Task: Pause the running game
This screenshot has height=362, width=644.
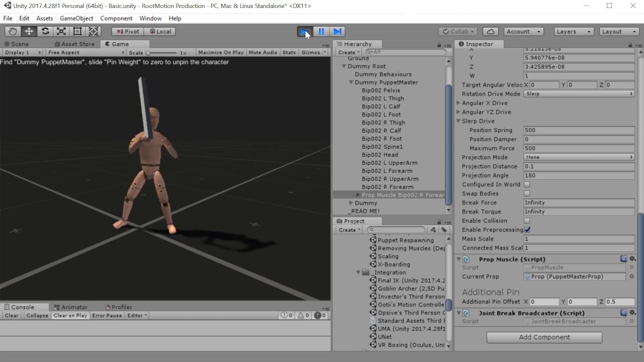Action: pyautogui.click(x=321, y=31)
